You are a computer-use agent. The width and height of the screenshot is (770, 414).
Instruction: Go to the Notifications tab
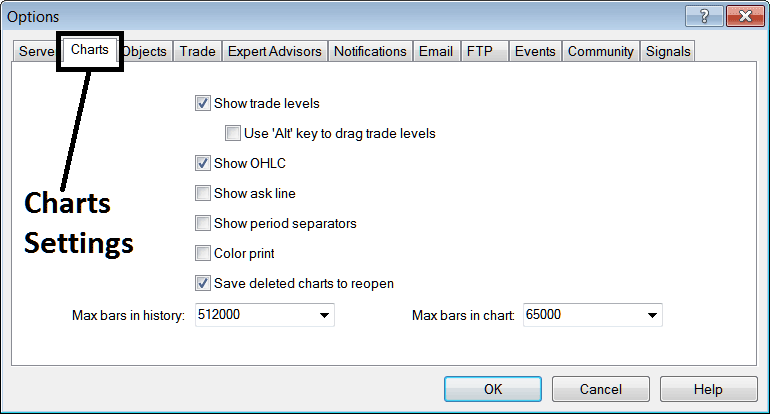click(x=370, y=52)
